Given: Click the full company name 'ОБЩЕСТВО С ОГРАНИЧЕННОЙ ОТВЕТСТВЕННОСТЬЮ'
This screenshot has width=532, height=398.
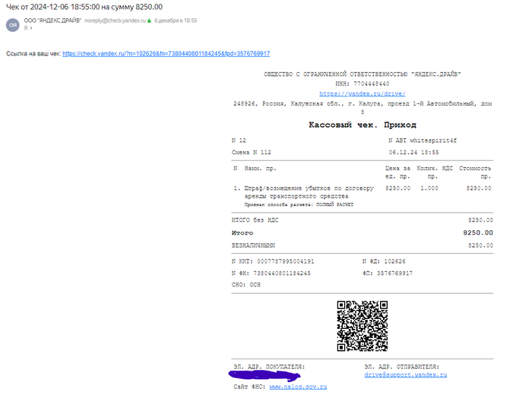Looking at the screenshot, I should 363,74.
